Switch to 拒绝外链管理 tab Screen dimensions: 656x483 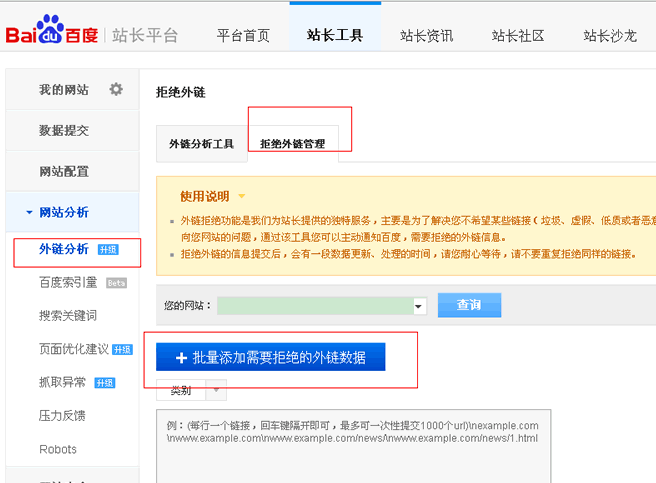coord(293,144)
